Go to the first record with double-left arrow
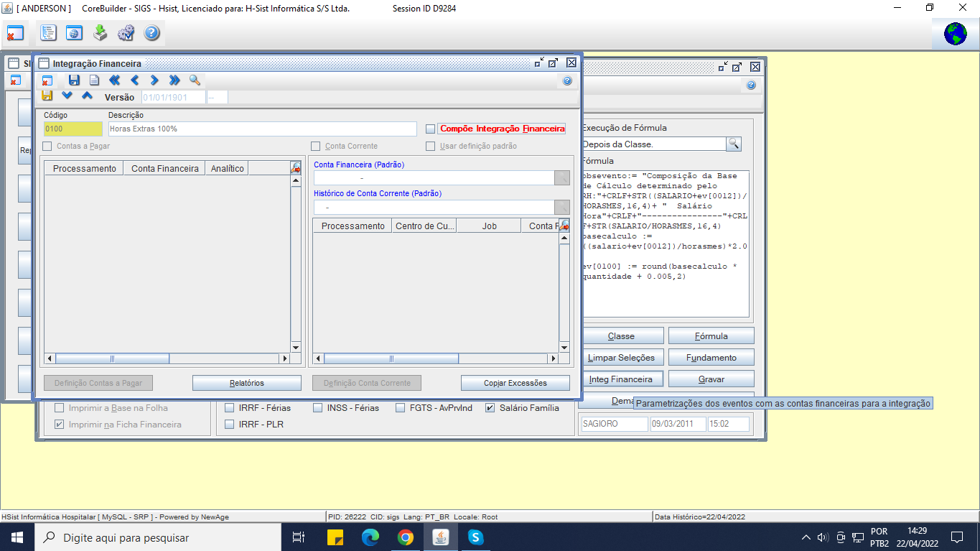The width and height of the screenshot is (980, 551). point(114,80)
